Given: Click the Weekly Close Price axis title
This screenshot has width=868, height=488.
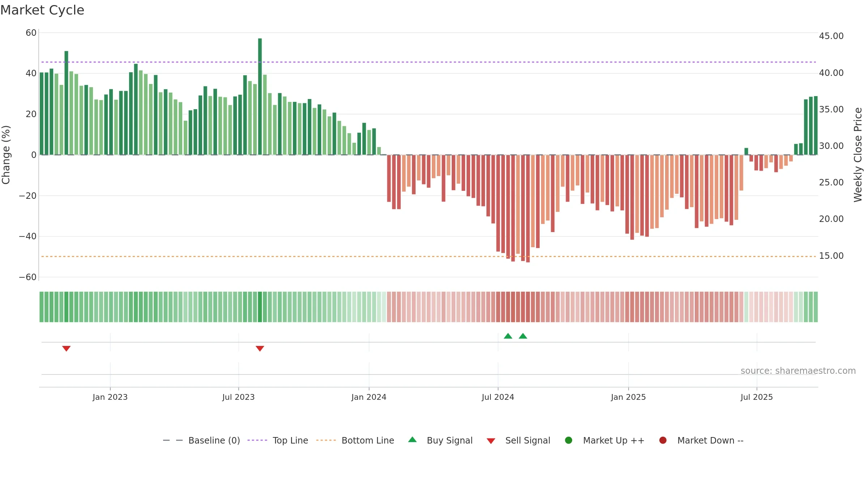Looking at the screenshot, I should click(x=858, y=155).
